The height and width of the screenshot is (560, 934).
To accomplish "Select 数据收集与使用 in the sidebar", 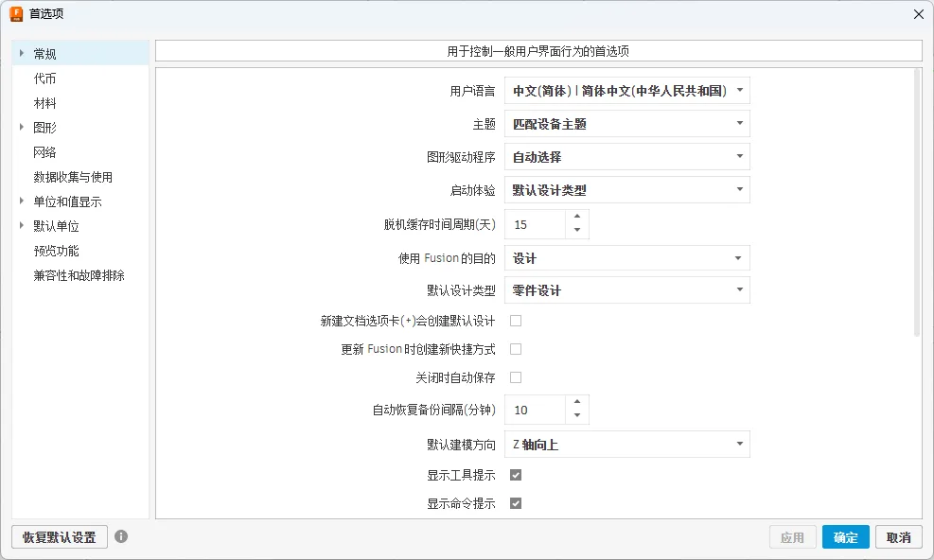I will click(x=73, y=177).
